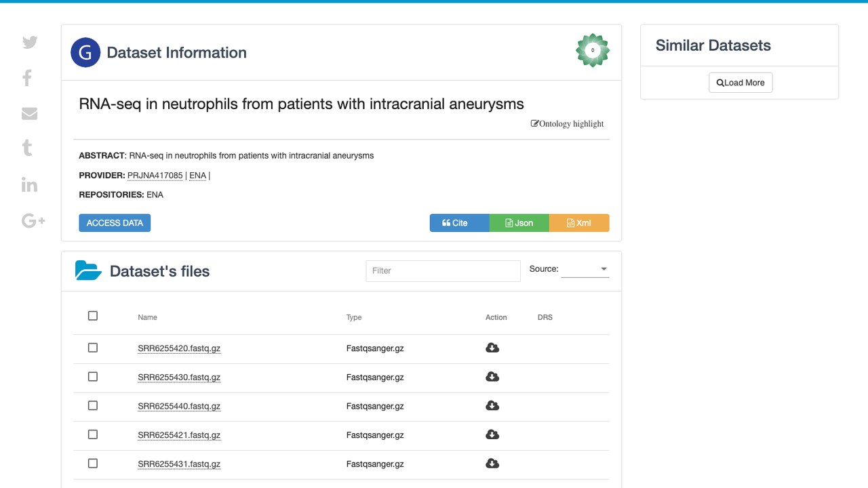Open the Cite button

(x=459, y=223)
